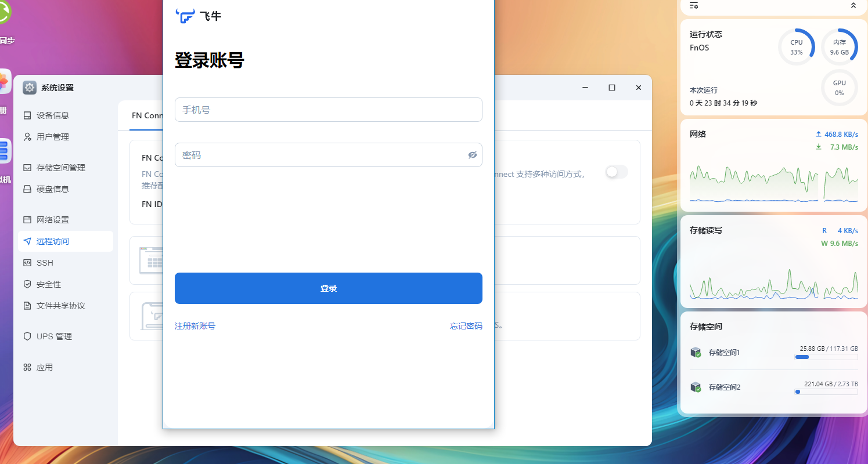The width and height of the screenshot is (868, 464).
Task: Click the FnOS device name text
Action: pyautogui.click(x=699, y=48)
